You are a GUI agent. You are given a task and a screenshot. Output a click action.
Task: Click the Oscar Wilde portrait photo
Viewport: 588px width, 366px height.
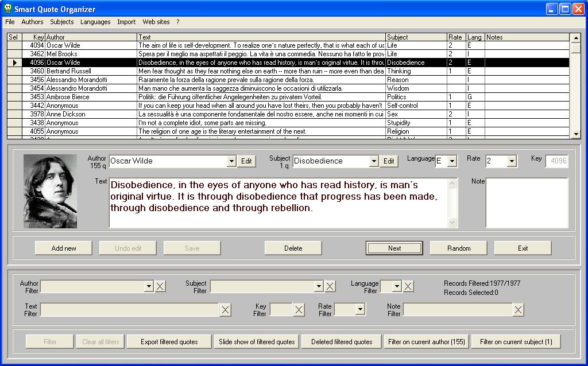coord(50,191)
